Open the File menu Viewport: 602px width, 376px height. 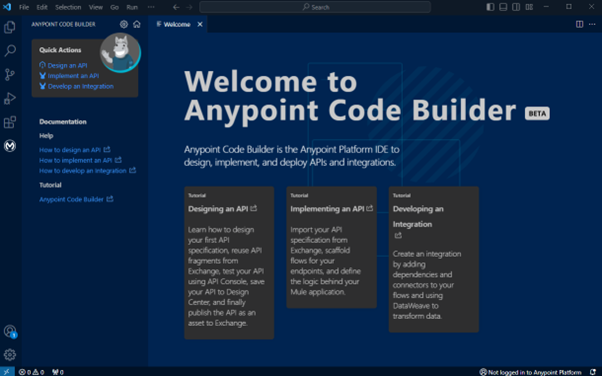pyautogui.click(x=24, y=7)
